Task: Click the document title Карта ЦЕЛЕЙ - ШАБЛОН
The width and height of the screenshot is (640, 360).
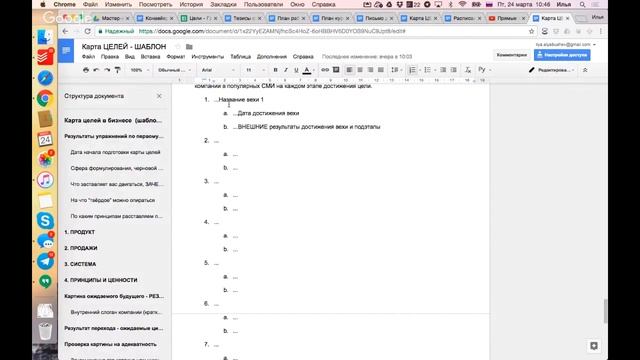Action: (124, 47)
